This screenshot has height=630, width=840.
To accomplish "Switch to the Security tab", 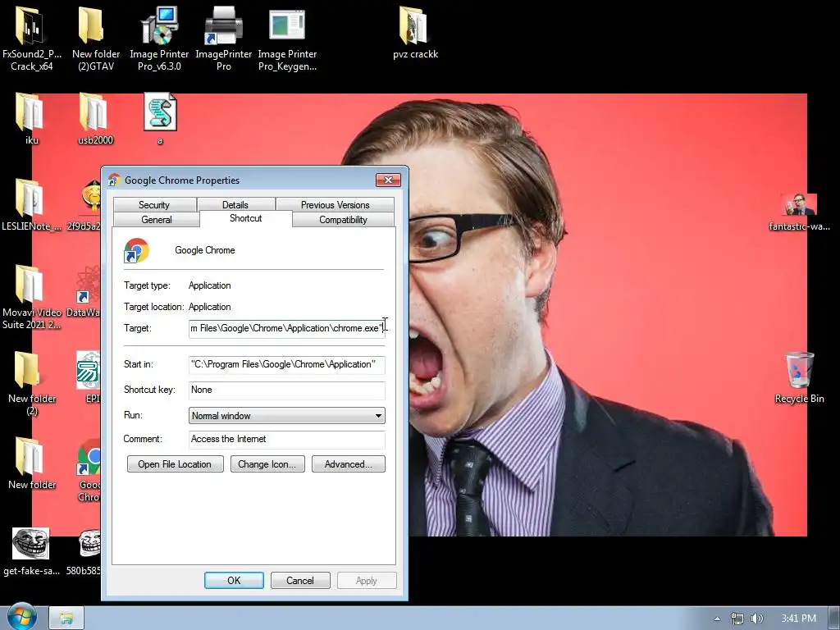I will (154, 204).
